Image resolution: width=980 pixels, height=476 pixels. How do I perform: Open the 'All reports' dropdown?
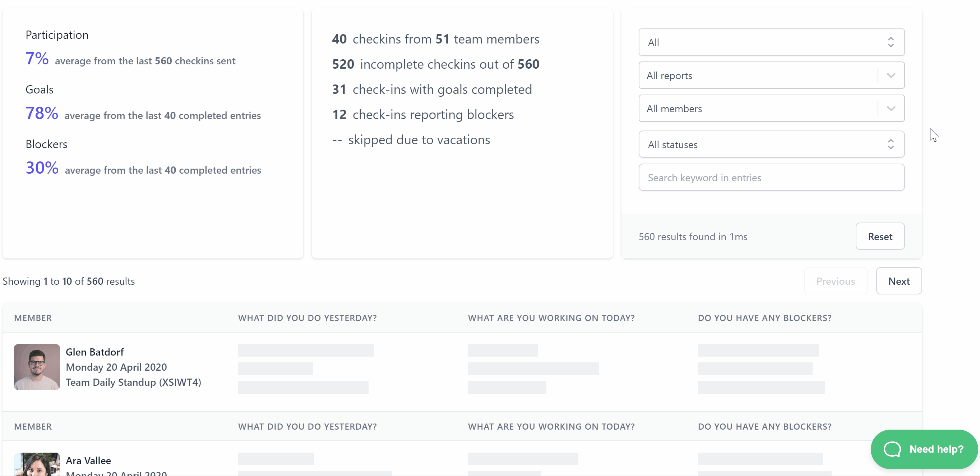[x=771, y=75]
